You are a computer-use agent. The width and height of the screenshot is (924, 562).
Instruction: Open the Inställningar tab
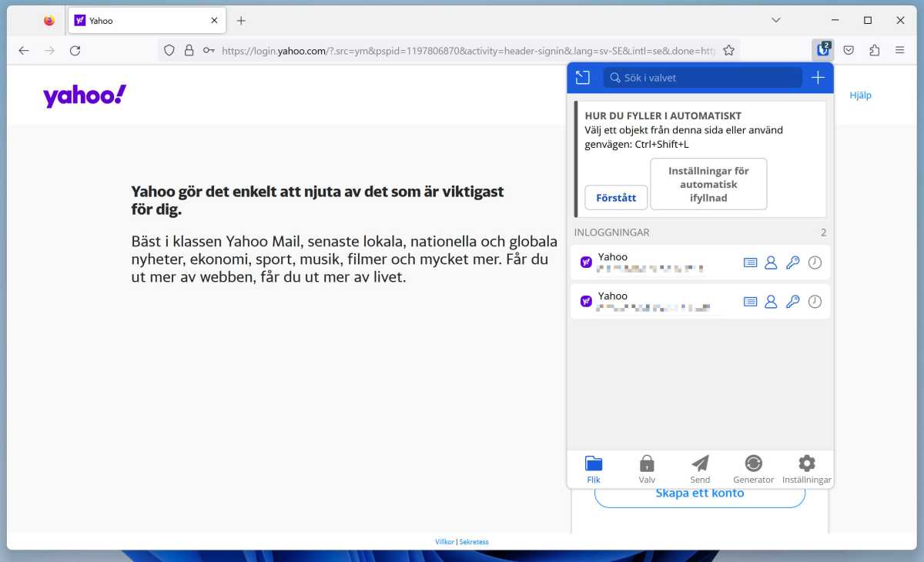pyautogui.click(x=807, y=470)
